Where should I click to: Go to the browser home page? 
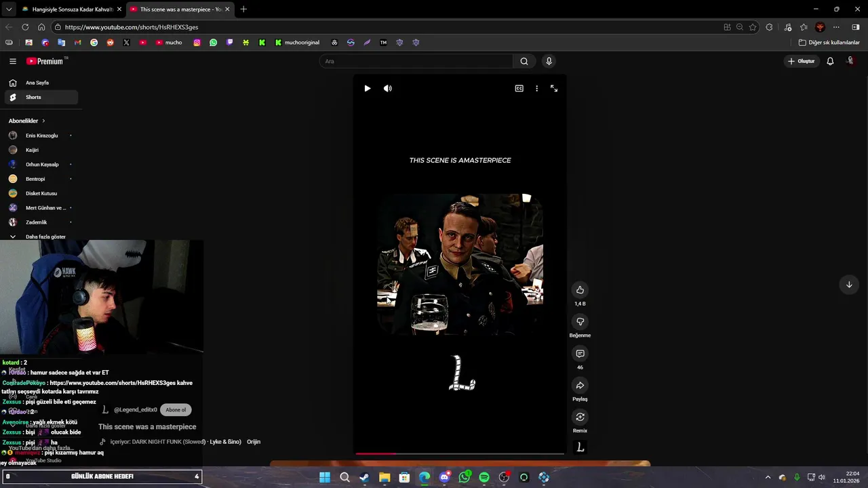[x=41, y=27]
